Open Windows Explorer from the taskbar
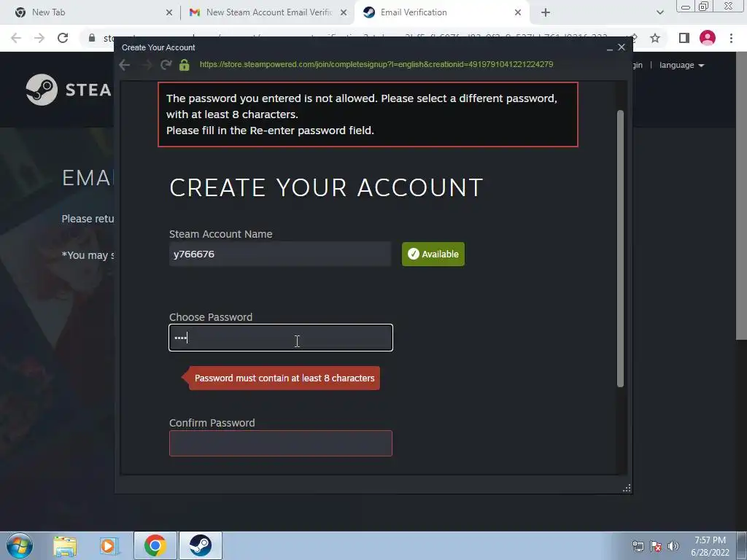 pyautogui.click(x=65, y=545)
